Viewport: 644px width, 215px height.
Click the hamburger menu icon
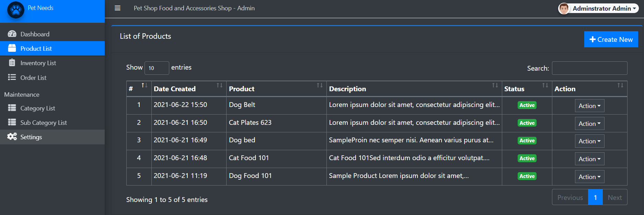[117, 8]
